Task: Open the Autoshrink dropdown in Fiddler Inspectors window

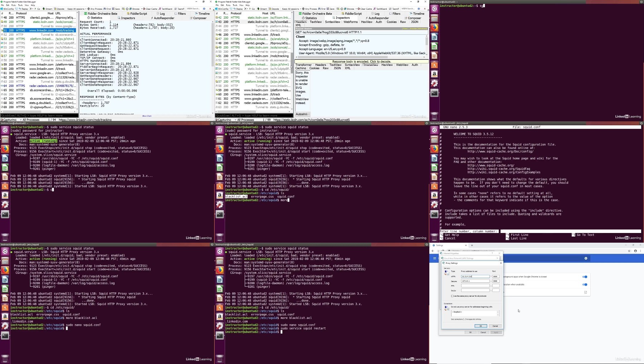Action: click(303, 114)
